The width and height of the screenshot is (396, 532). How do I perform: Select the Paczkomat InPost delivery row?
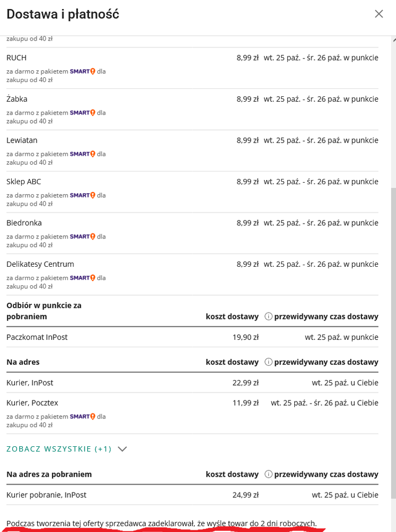(x=37, y=337)
